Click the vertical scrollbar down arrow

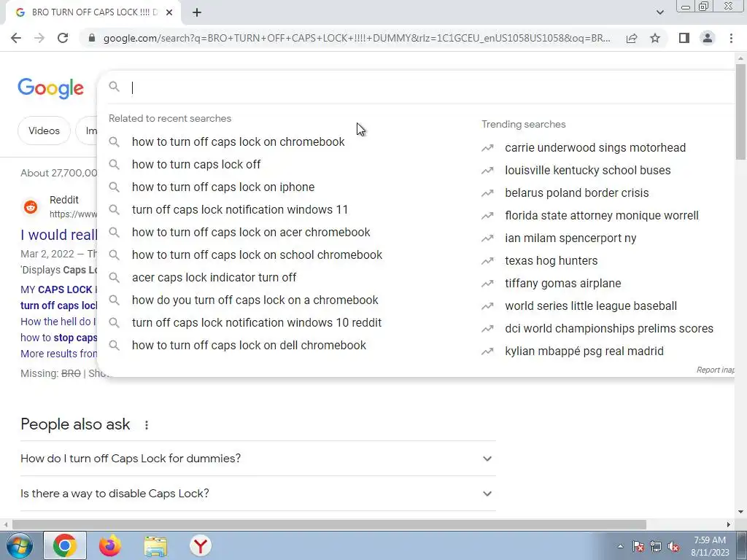click(740, 512)
